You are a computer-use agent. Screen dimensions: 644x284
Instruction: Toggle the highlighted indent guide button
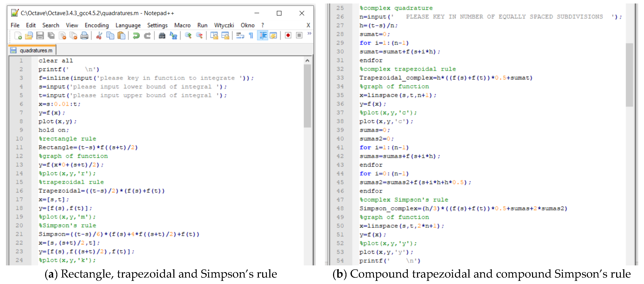point(263,36)
